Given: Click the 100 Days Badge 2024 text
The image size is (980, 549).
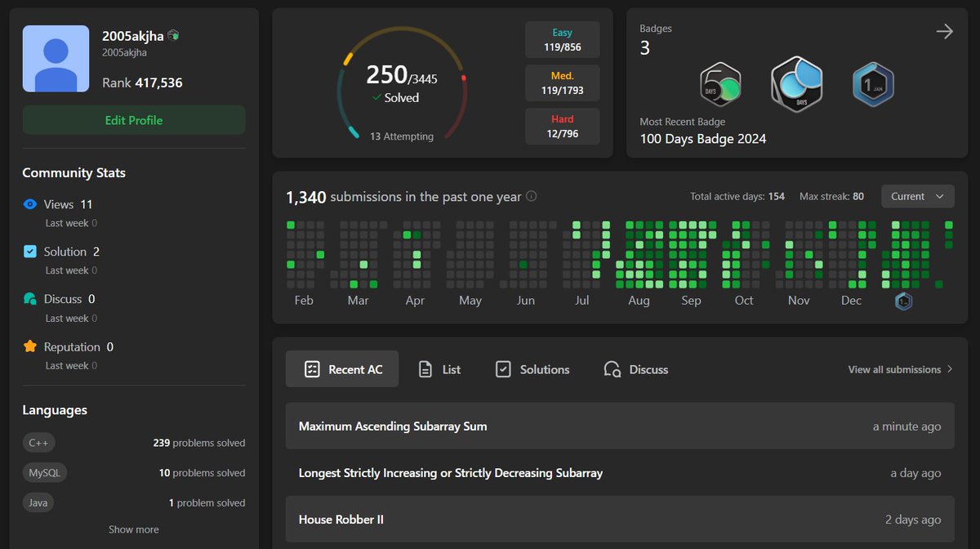Looking at the screenshot, I should tap(703, 139).
